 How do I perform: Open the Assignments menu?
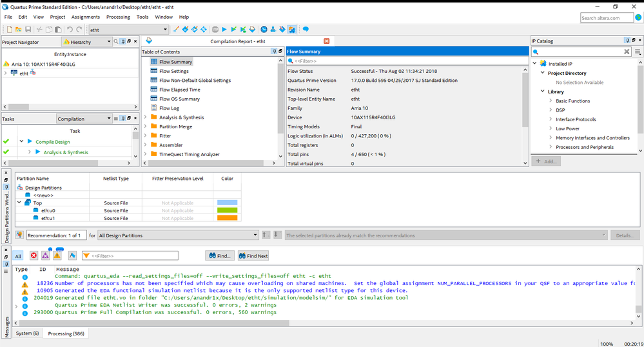click(86, 17)
